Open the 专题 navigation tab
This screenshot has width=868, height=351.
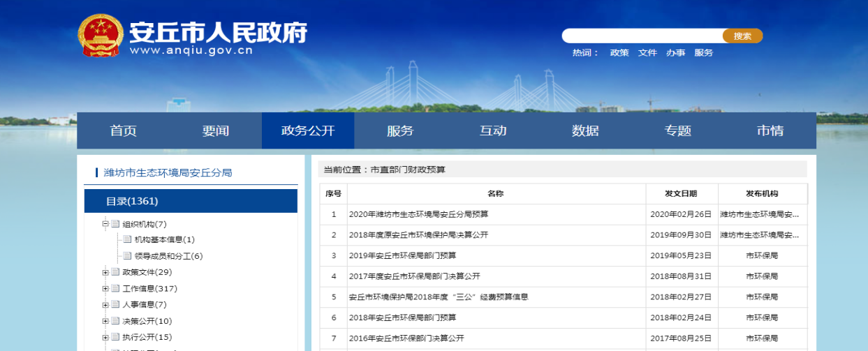[x=677, y=130]
